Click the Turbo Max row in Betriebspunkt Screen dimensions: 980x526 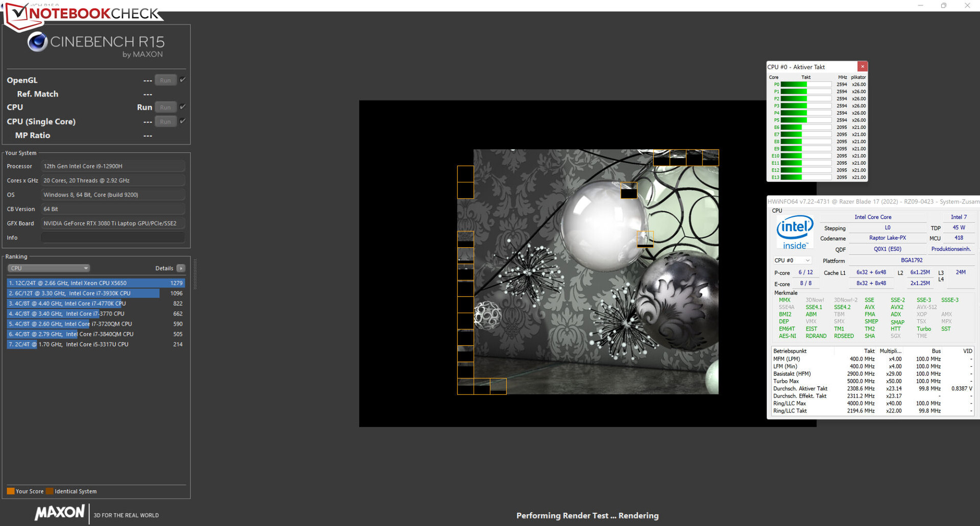tap(872, 381)
